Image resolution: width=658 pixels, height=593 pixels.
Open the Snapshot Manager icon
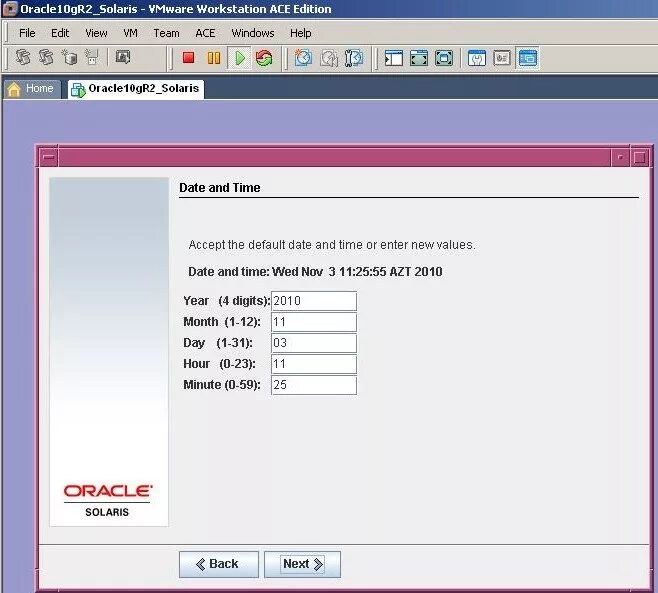pos(354,58)
